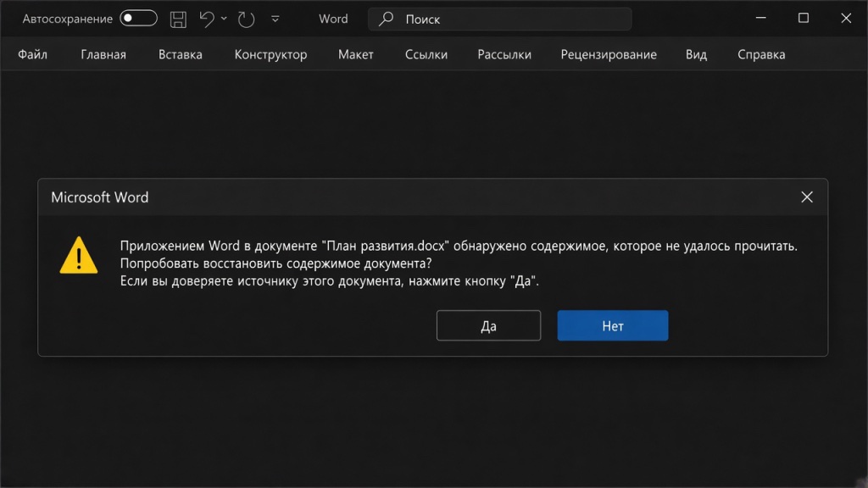Switch to the Главная tab
868x488 pixels.
tap(103, 54)
